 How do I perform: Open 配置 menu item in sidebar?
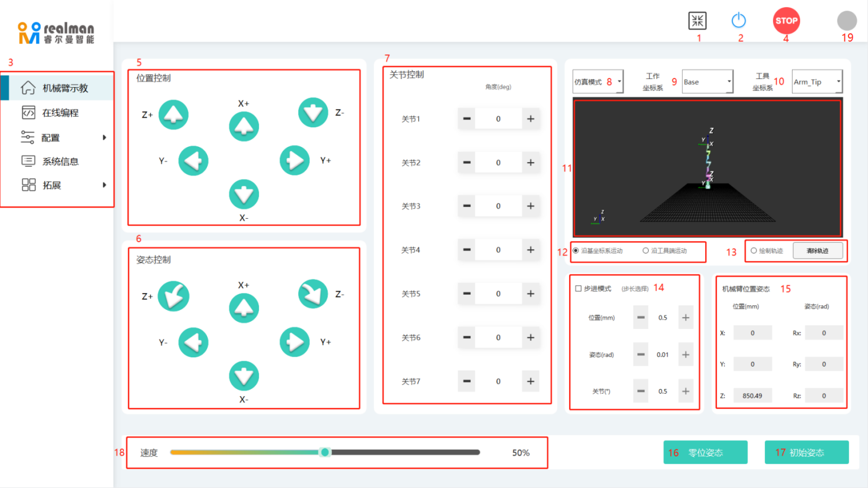pyautogui.click(x=57, y=137)
